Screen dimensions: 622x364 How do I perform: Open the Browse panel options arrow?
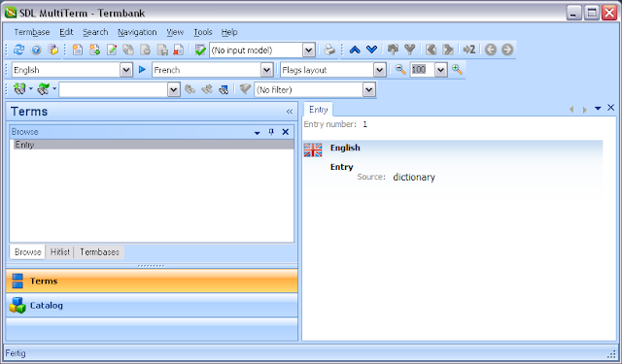pos(257,132)
